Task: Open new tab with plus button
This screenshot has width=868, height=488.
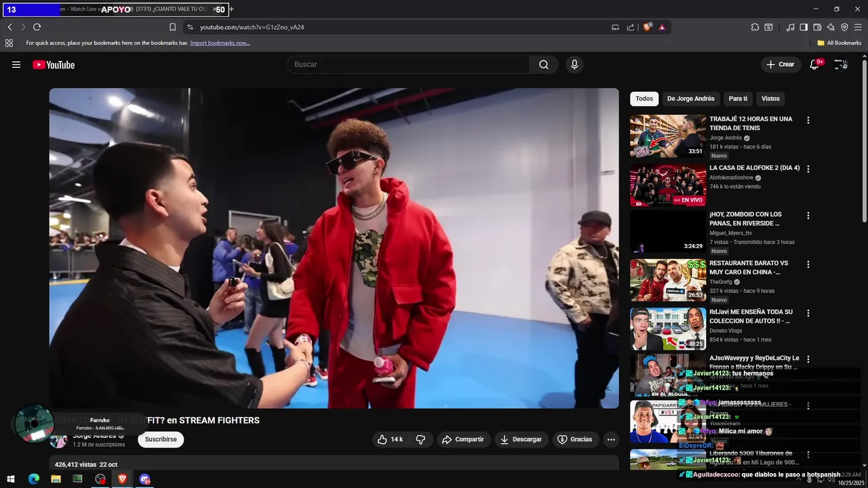Action: pyautogui.click(x=231, y=9)
